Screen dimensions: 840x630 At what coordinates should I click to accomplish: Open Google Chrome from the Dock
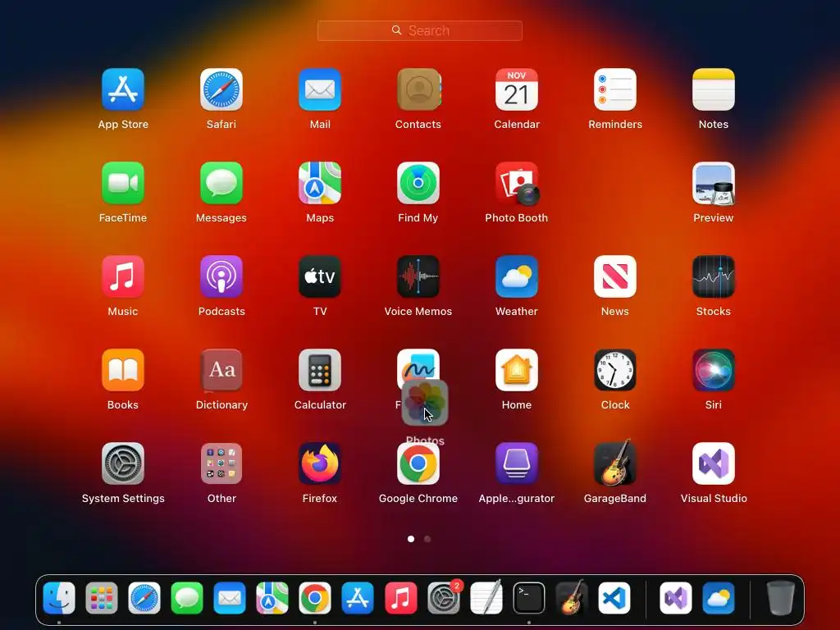[x=315, y=598]
